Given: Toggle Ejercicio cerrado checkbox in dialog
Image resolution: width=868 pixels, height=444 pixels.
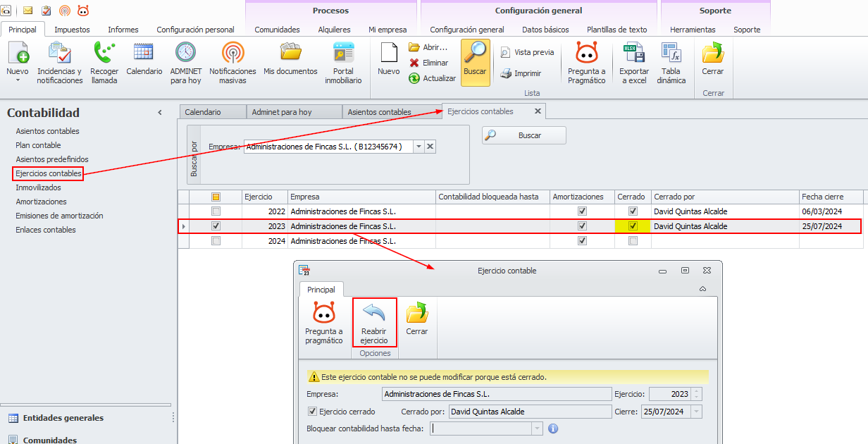Looking at the screenshot, I should pos(313,412).
